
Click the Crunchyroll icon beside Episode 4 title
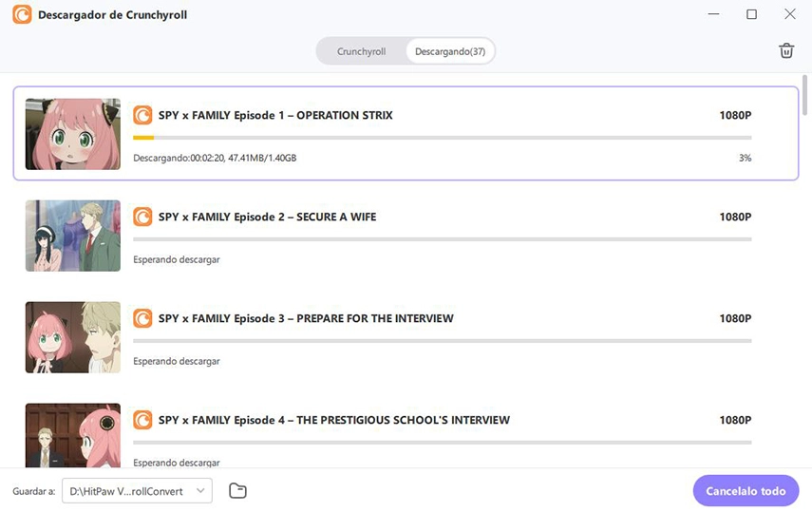point(142,420)
